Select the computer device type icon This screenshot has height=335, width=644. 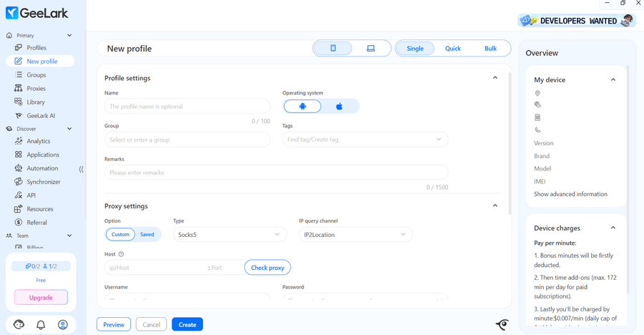click(x=371, y=49)
